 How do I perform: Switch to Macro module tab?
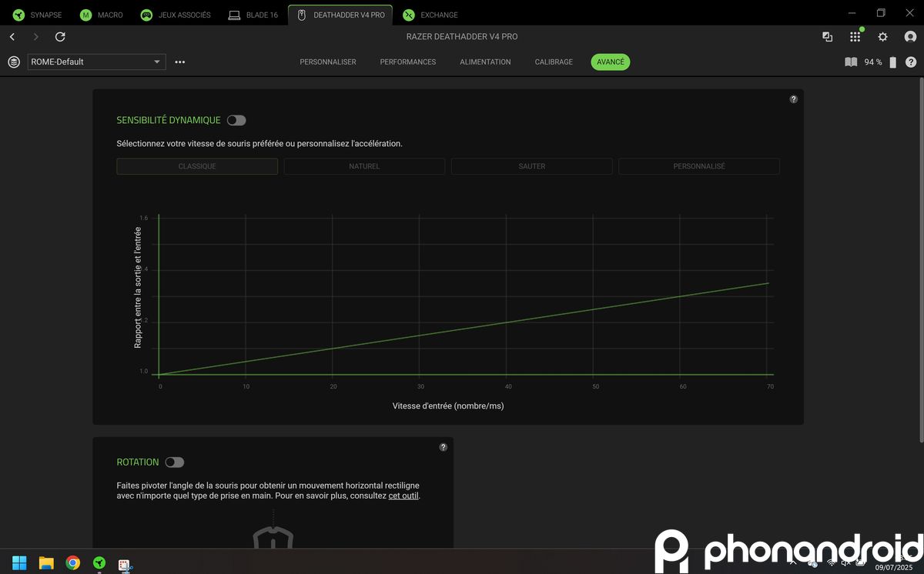[x=102, y=15]
